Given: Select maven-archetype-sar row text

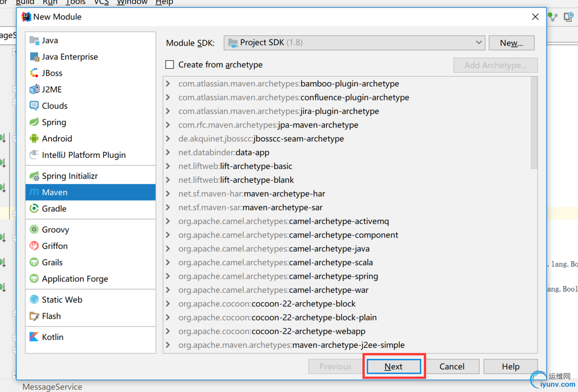Looking at the screenshot, I should pos(250,207).
